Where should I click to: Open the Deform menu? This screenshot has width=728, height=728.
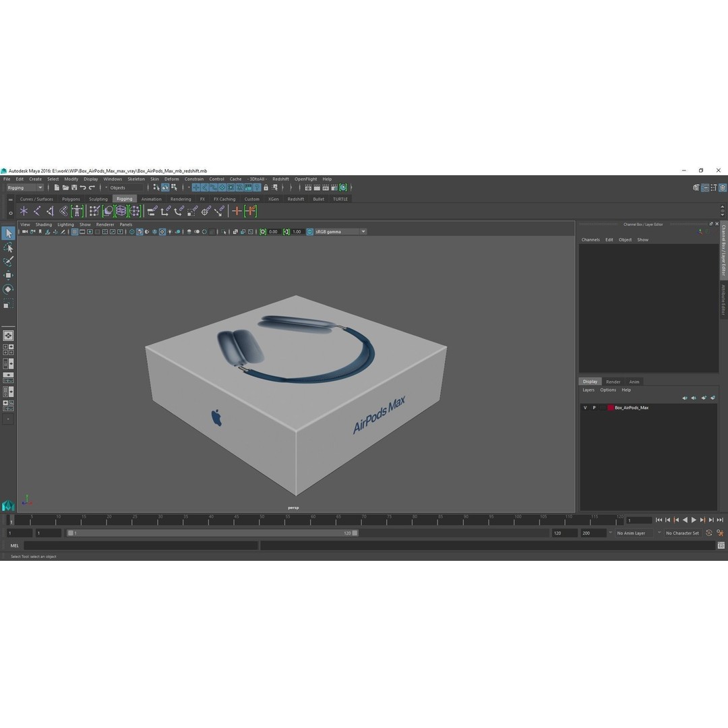click(171, 179)
